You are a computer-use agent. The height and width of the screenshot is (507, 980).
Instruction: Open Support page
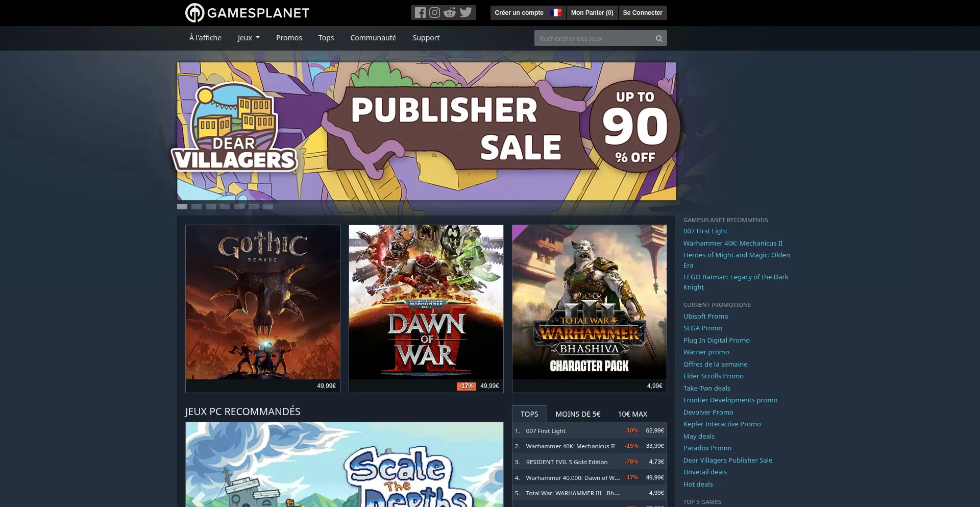(x=426, y=38)
